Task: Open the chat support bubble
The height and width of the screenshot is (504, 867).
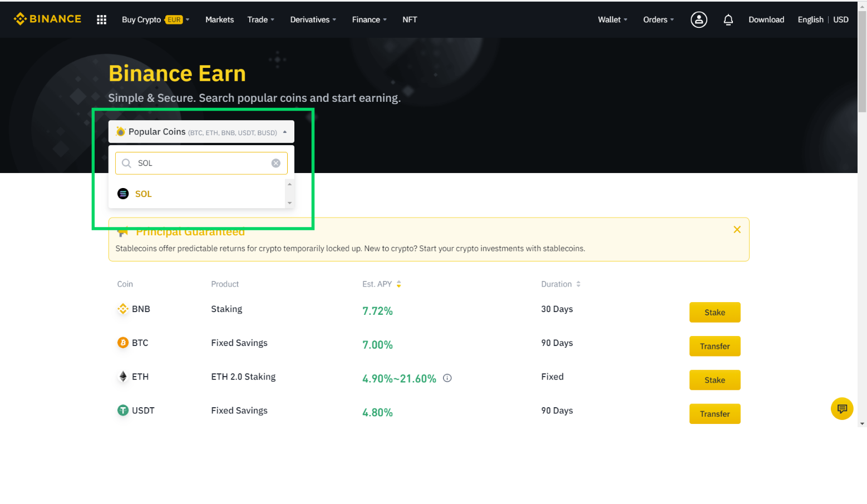Action: point(842,409)
